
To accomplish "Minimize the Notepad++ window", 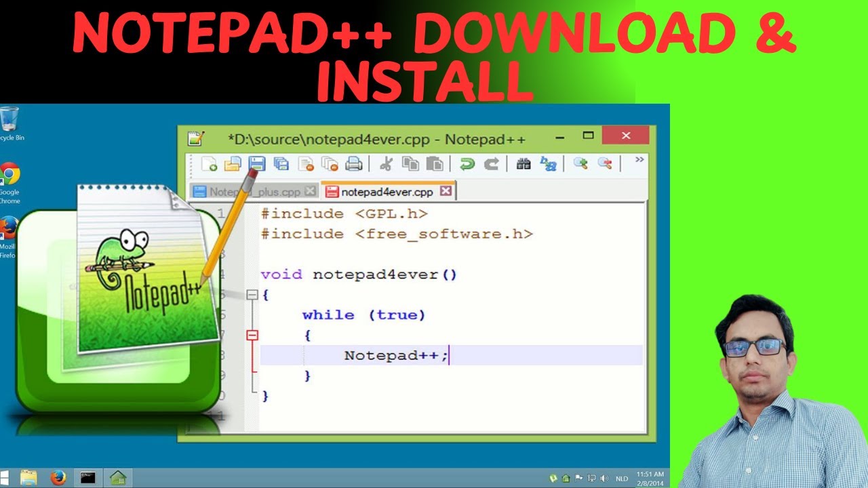I will pyautogui.click(x=560, y=137).
